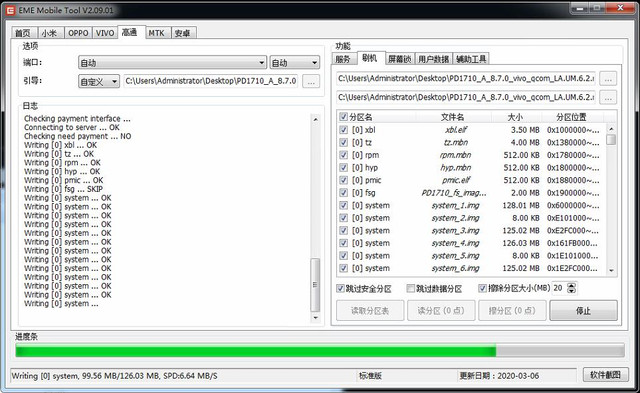Click the log line 'Checking need payment ... NO'

pyautogui.click(x=78, y=136)
